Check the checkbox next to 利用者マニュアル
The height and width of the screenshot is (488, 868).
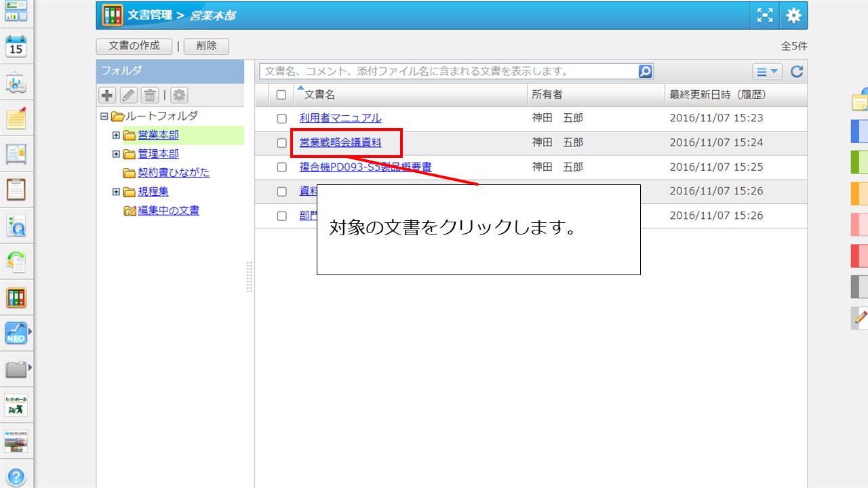[x=282, y=117]
